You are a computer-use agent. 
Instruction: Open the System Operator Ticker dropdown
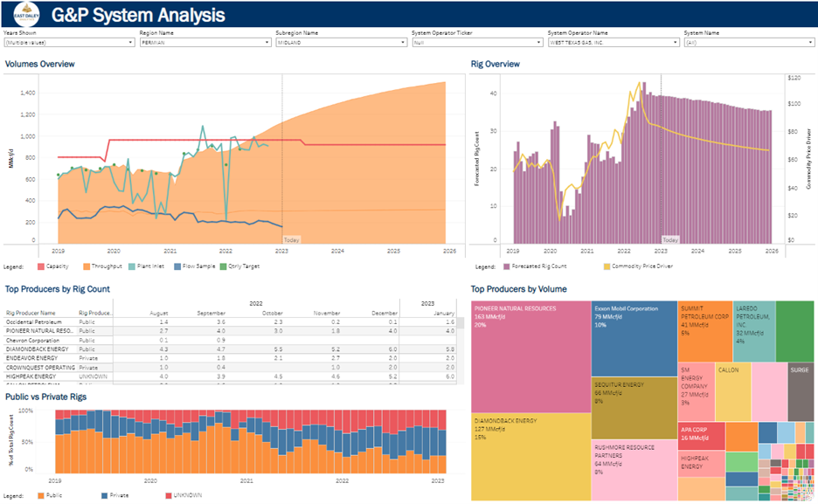point(477,43)
